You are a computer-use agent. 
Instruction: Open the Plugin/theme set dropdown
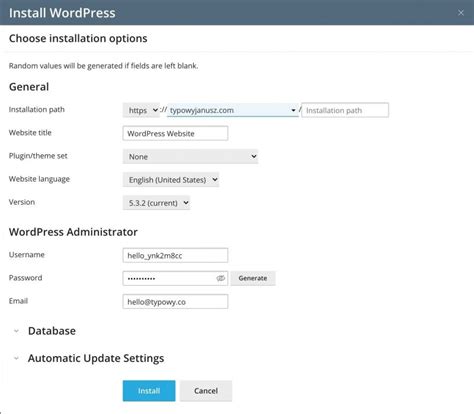pos(190,156)
